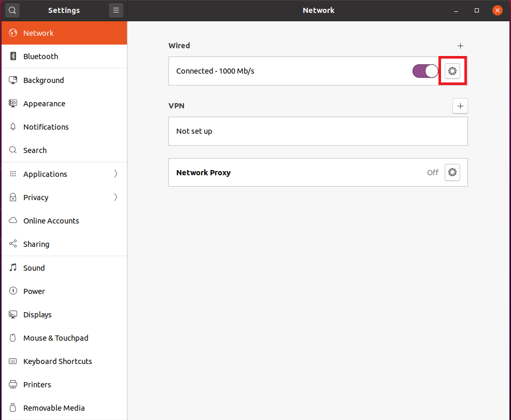
Task: Expand the Applications submenu chevron
Action: pyautogui.click(x=116, y=174)
